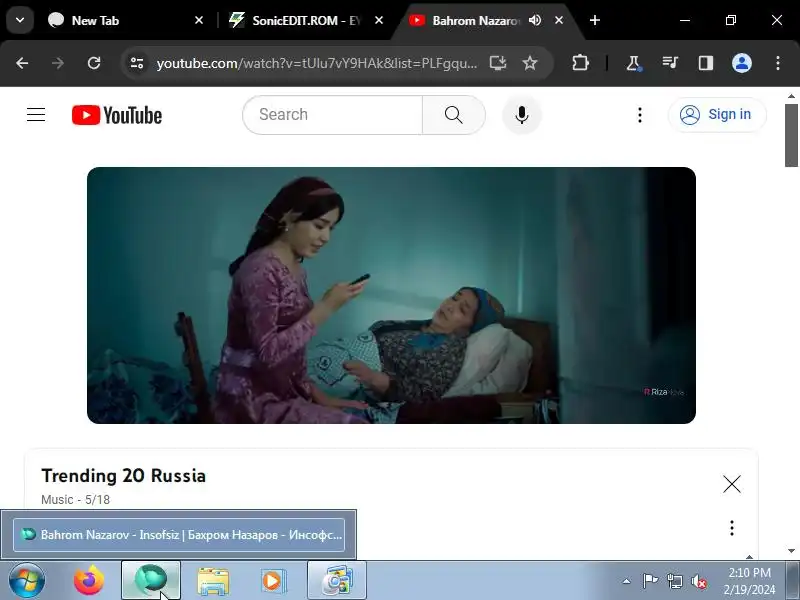Click the scrollbar up arrow
Screen dimensions: 800x600
coord(791,95)
